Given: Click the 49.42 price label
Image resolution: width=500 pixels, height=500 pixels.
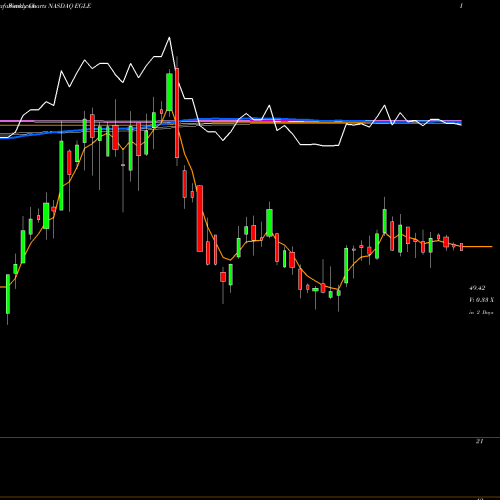Looking at the screenshot, I should click(x=477, y=288).
